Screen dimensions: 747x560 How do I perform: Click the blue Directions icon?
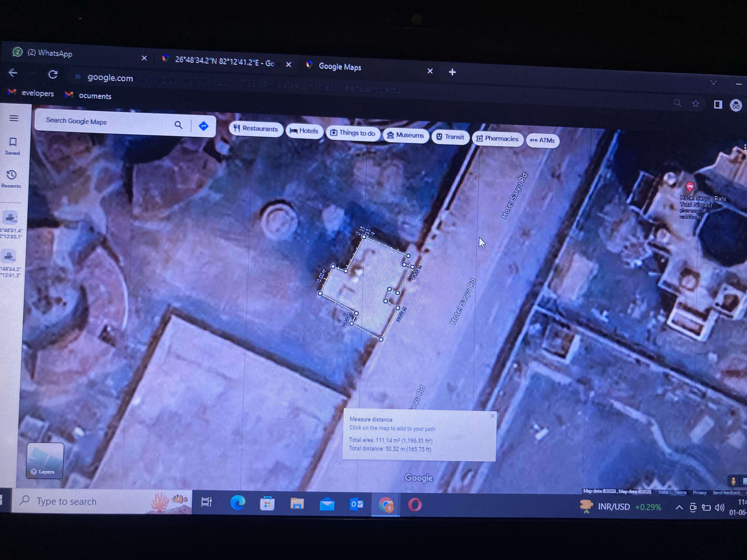[203, 126]
